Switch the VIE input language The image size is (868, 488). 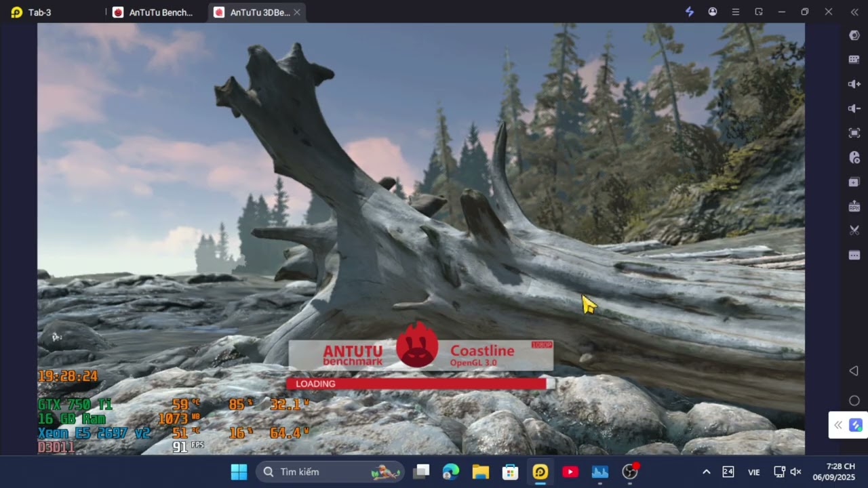pyautogui.click(x=754, y=472)
